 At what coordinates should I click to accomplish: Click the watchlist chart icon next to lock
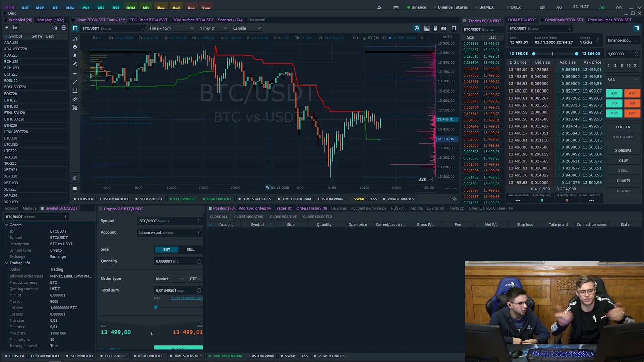tap(55, 28)
